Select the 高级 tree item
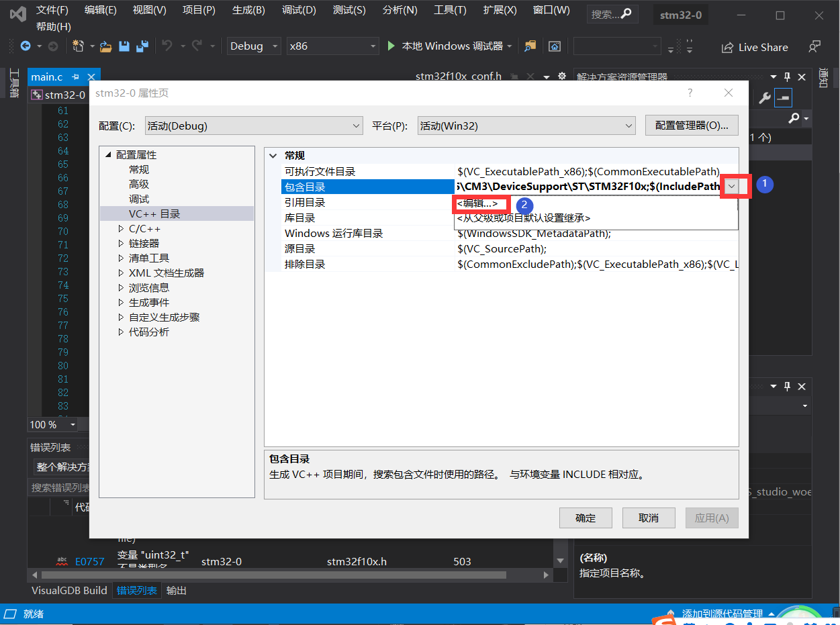The height and width of the screenshot is (625, 840). (139, 185)
